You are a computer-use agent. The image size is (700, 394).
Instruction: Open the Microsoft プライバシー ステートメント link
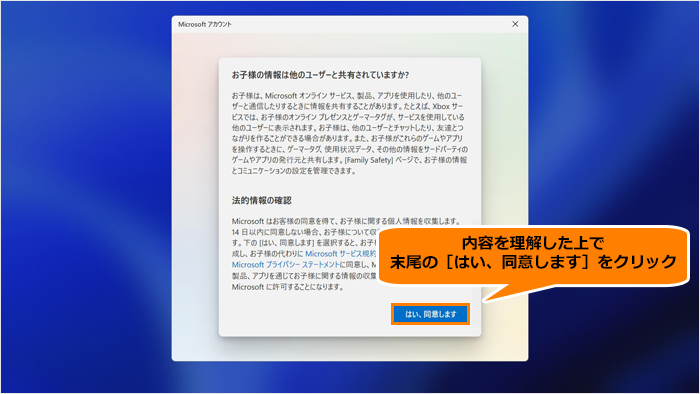[x=286, y=265]
